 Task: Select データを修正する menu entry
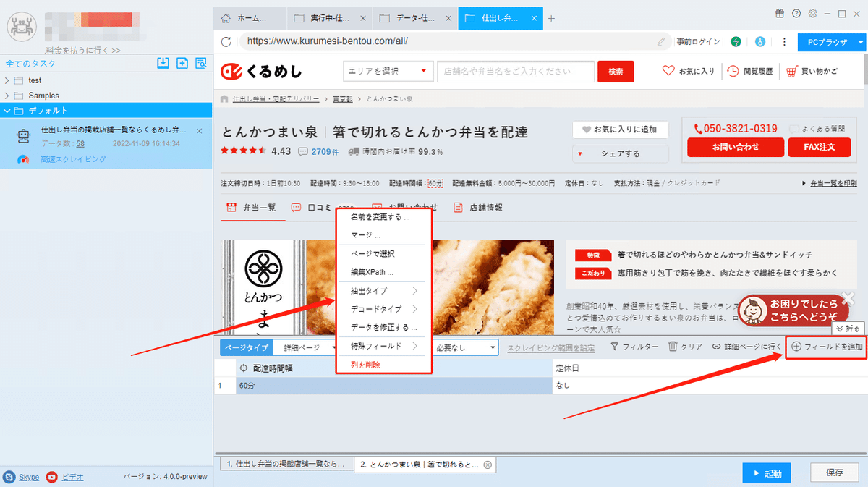pyautogui.click(x=384, y=327)
